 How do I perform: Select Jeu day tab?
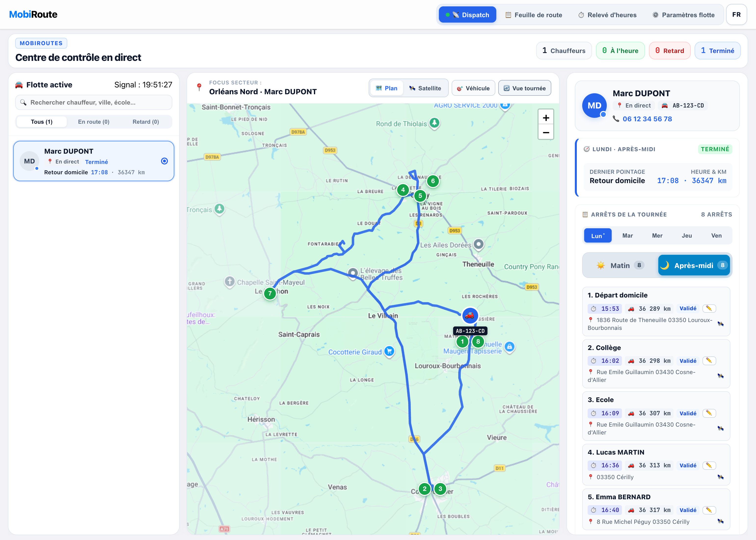pos(687,235)
